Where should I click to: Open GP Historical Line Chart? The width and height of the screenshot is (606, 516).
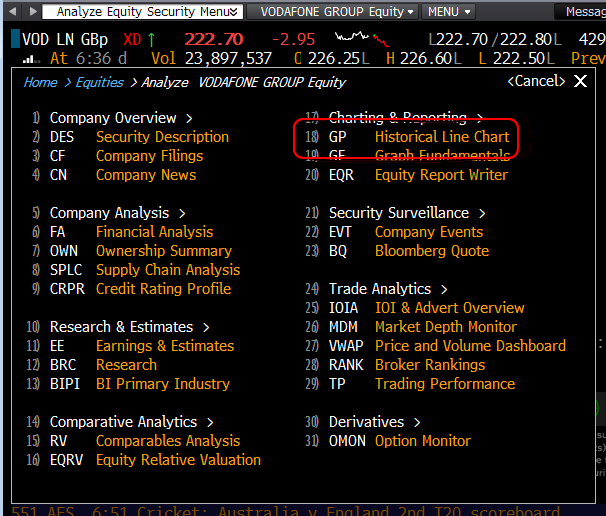(419, 137)
